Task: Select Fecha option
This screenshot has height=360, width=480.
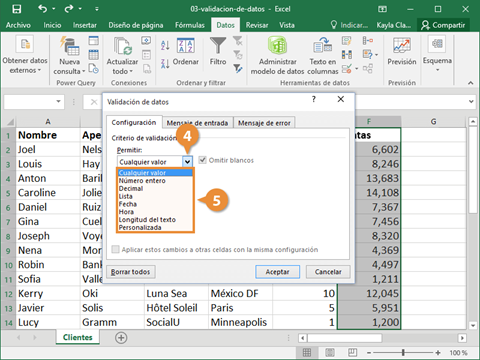Action: [155, 204]
